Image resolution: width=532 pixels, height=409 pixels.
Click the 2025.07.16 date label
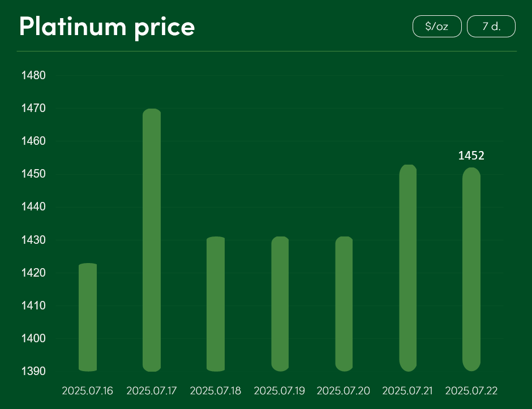coord(88,391)
